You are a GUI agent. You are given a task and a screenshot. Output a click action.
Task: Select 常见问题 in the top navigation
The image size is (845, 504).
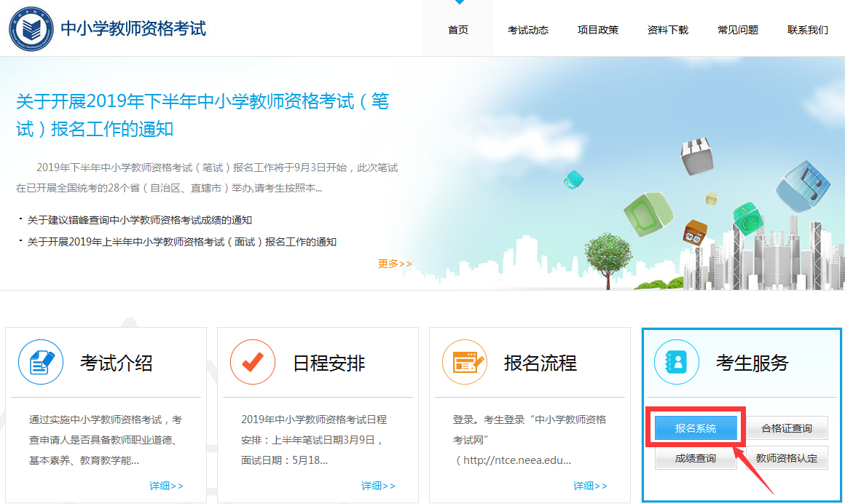(738, 30)
